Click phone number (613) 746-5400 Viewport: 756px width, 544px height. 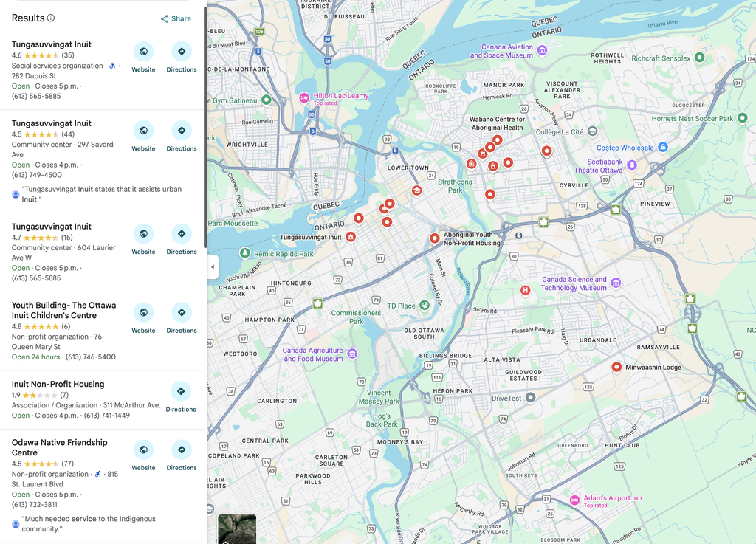91,357
